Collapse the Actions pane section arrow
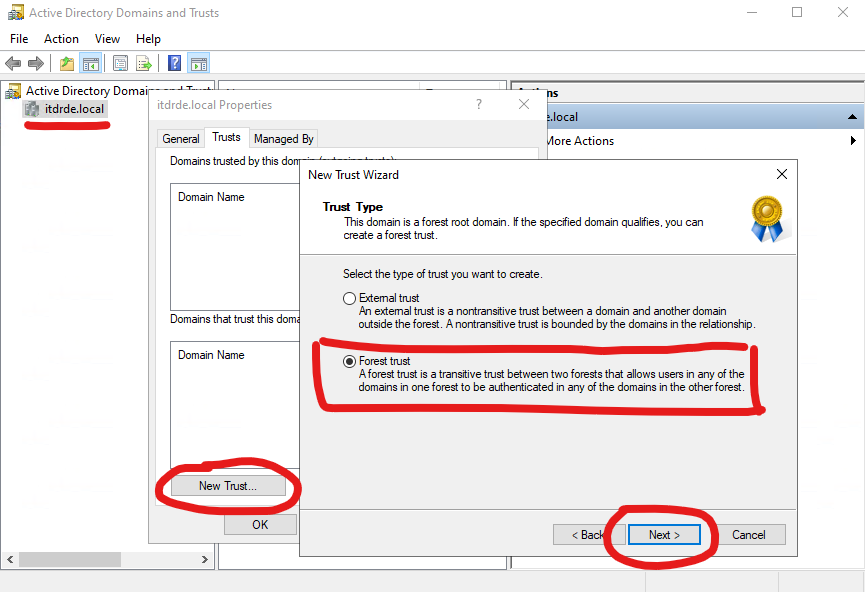 [852, 117]
